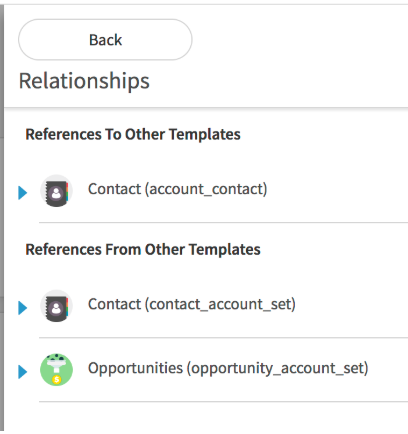The height and width of the screenshot is (434, 408).
Task: Click the gray panel edge on the left
Action: click(x=2, y=217)
